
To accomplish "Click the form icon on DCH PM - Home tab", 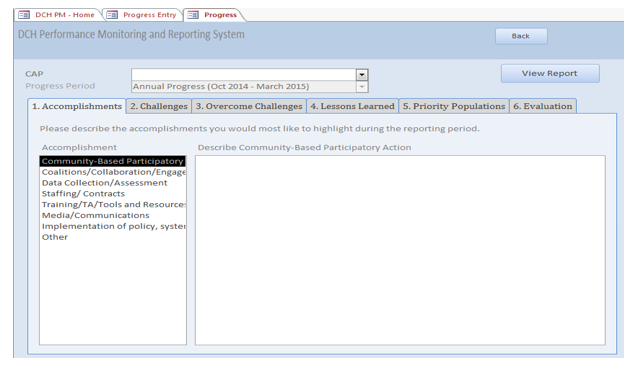I will [x=24, y=15].
